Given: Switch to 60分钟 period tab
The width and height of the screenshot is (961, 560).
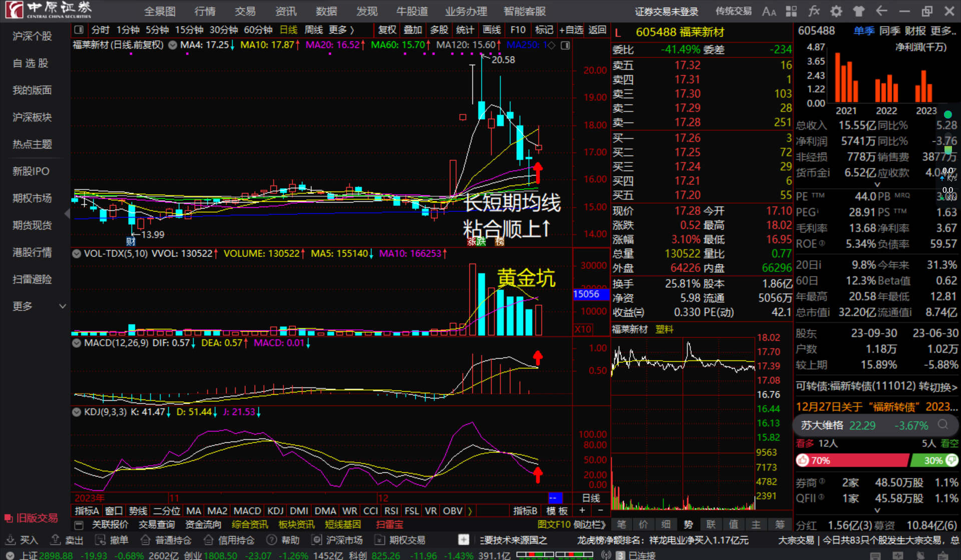Looking at the screenshot, I should point(258,30).
